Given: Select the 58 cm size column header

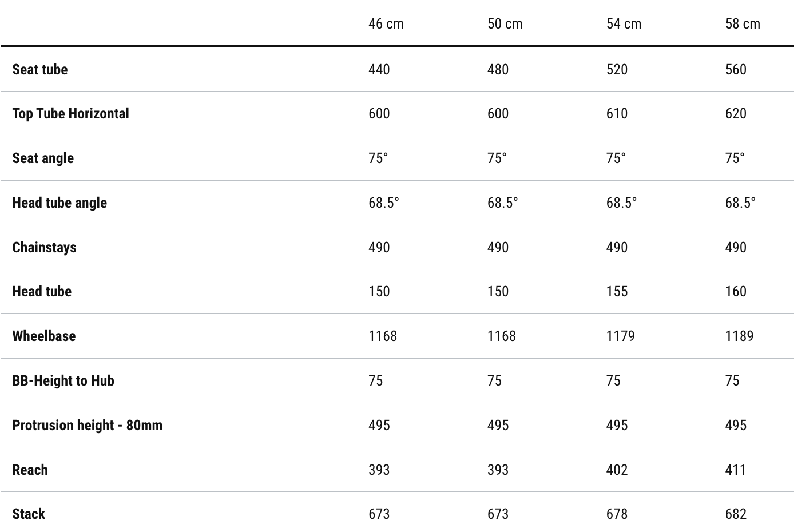Looking at the screenshot, I should click(743, 24).
